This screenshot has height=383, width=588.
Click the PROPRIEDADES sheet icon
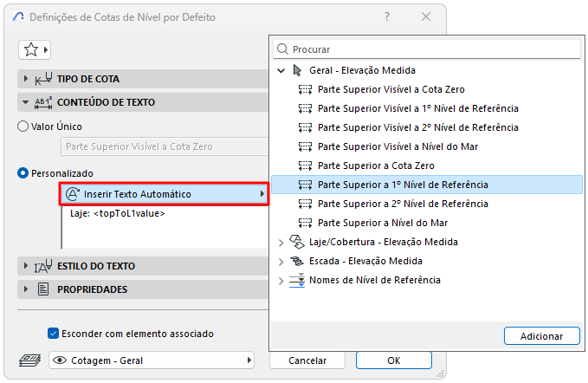(43, 289)
